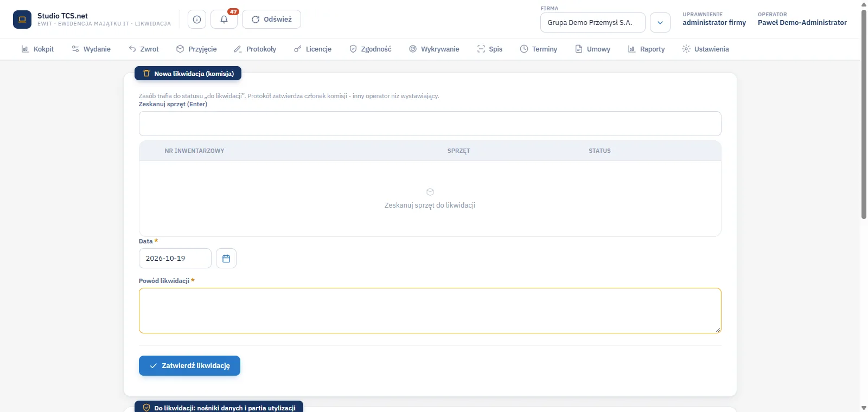
Task: Expand the company selector chevron
Action: pyautogui.click(x=660, y=23)
